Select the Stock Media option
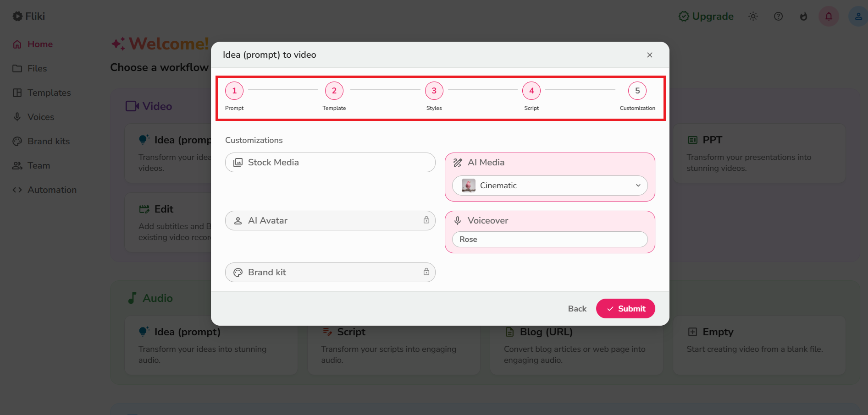Image resolution: width=868 pixels, height=415 pixels. 330,163
